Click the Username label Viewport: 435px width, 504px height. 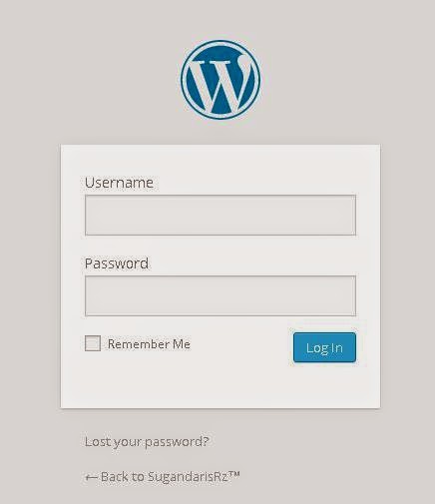coord(119,183)
